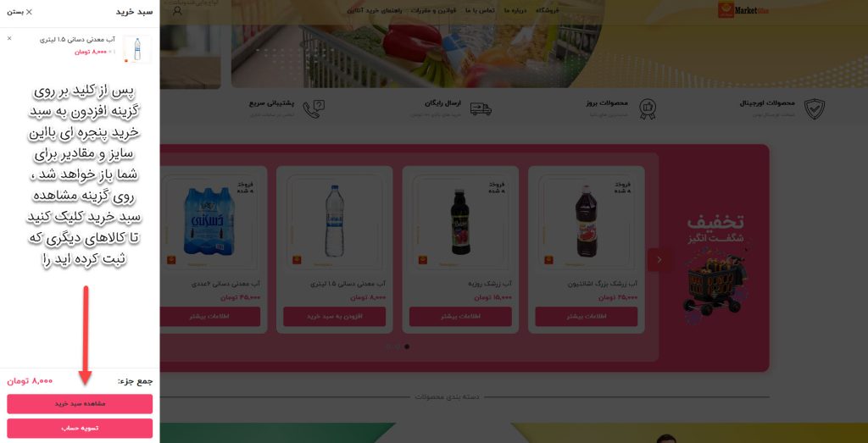Click the user account icon in header
868x443 pixels.
click(x=177, y=10)
